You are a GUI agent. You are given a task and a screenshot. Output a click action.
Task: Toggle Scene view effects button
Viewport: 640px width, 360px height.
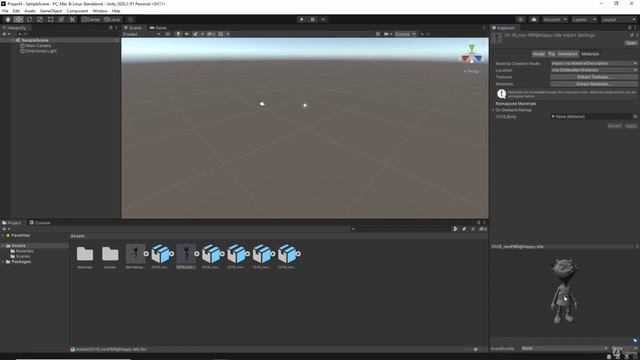coord(196,34)
